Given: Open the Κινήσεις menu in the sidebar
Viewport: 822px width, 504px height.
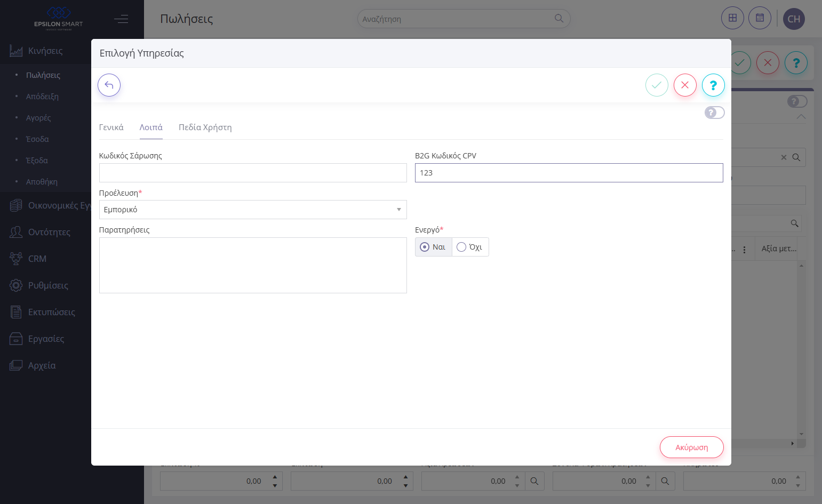Looking at the screenshot, I should [45, 51].
